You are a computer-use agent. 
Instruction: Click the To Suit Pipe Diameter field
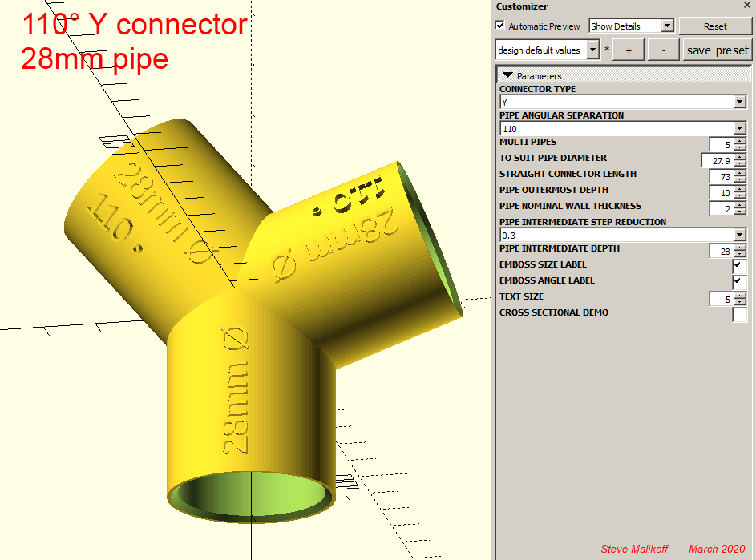tap(716, 161)
